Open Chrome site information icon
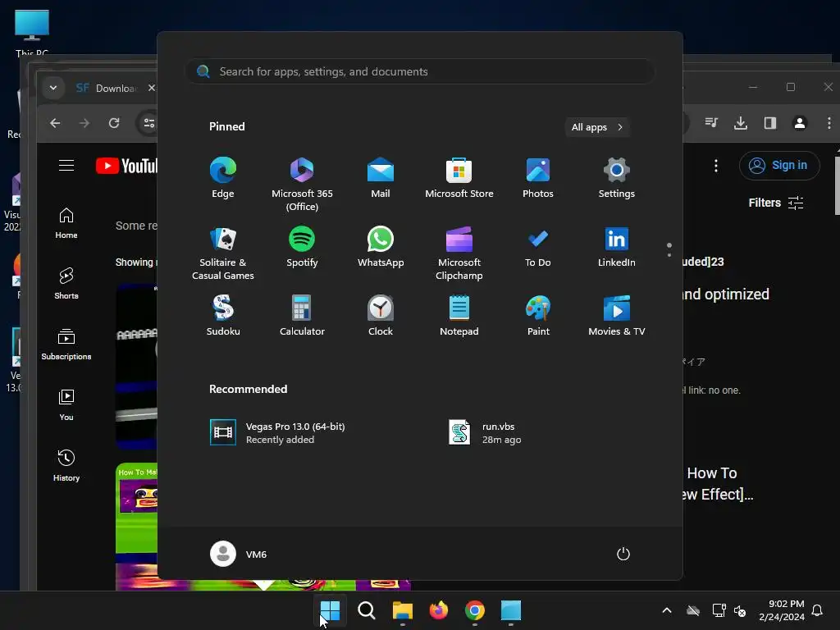The width and height of the screenshot is (840, 630). 148,123
